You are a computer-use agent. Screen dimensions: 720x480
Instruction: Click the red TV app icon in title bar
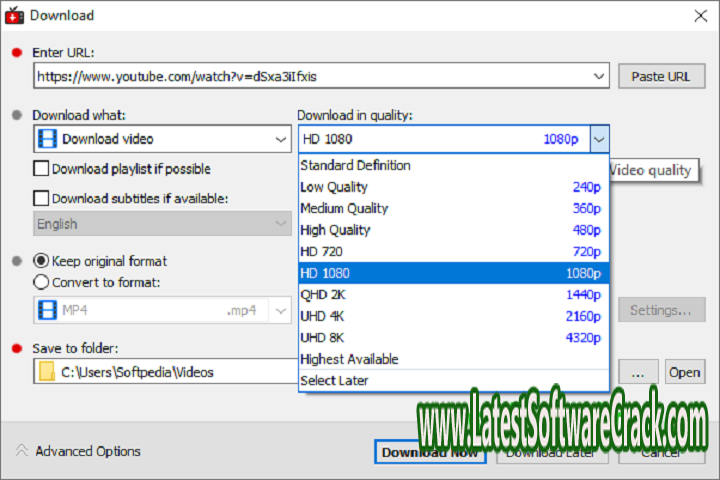pyautogui.click(x=14, y=16)
